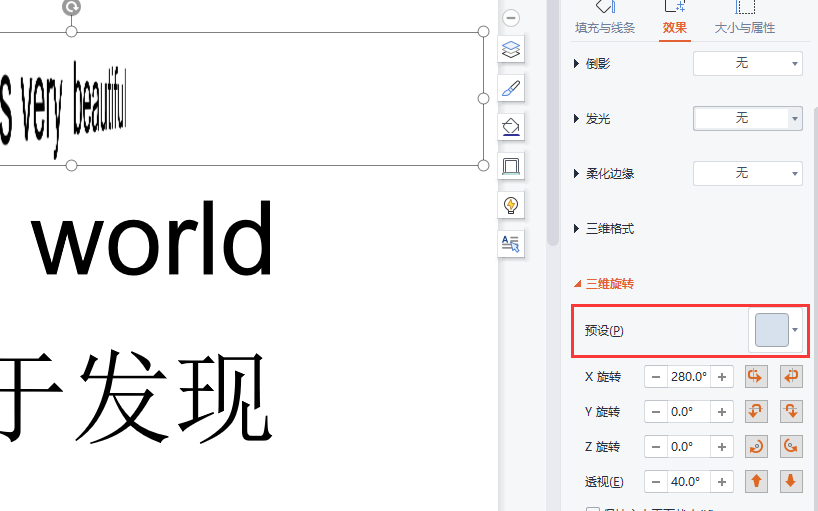Open the 倒影 preset dropdown showing 无
The image size is (818, 511).
(748, 64)
